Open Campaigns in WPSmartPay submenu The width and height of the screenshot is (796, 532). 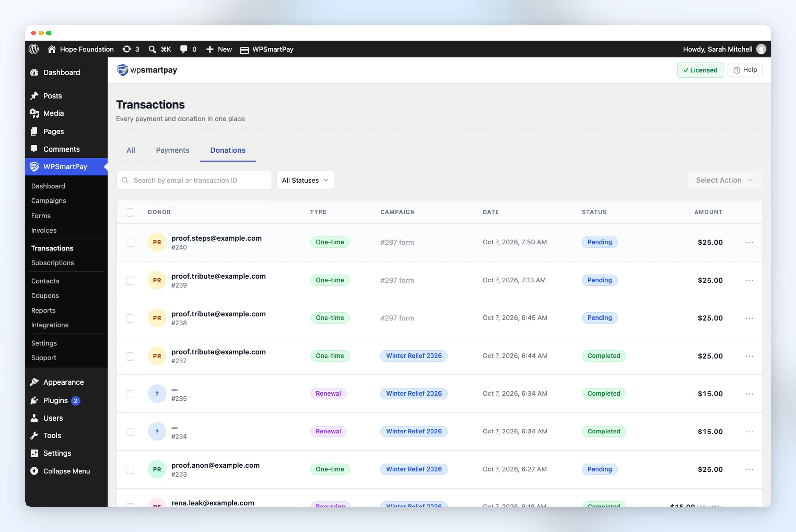tap(48, 201)
